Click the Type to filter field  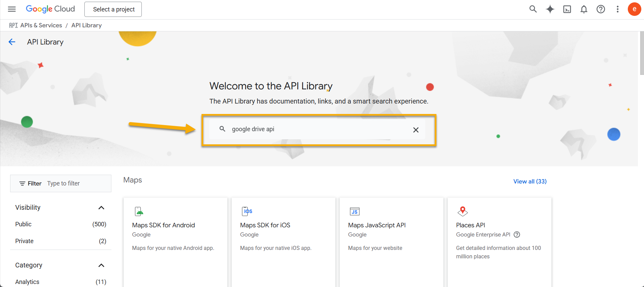pos(78,183)
